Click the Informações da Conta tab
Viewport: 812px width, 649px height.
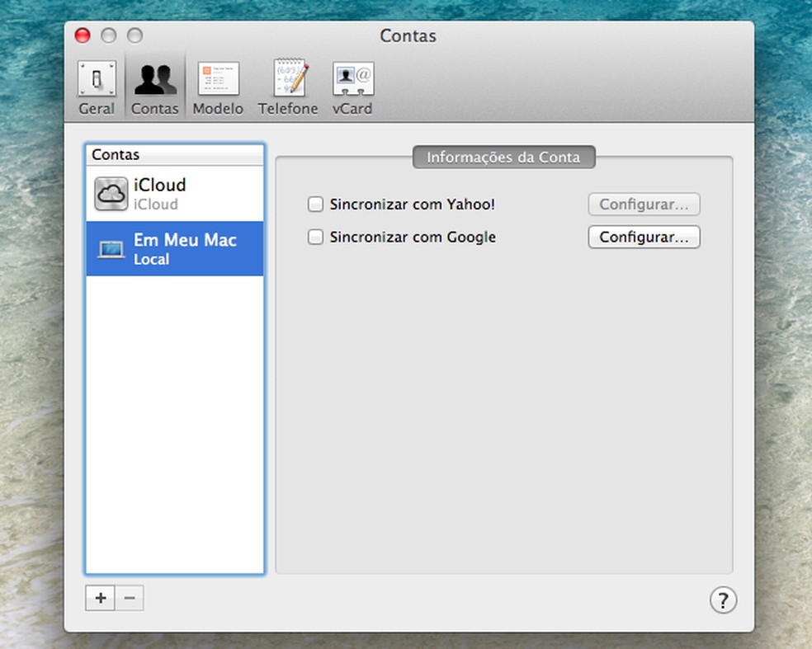click(503, 157)
